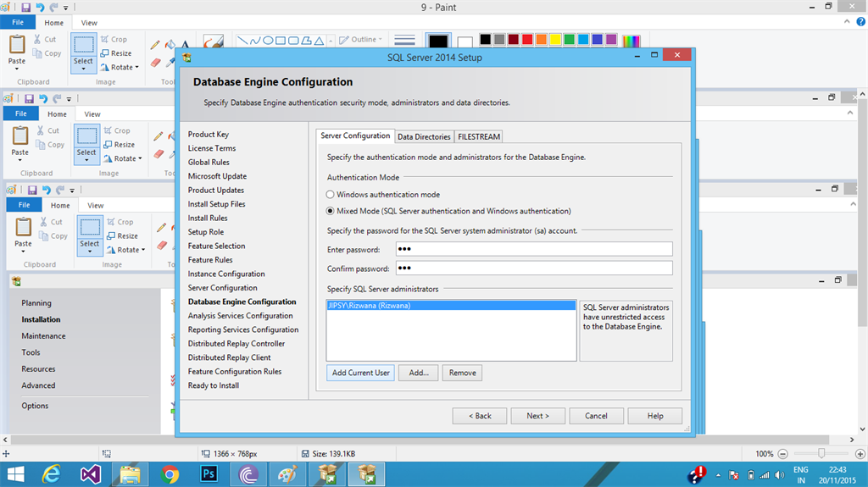Select the Eraser tool in the topmost Paint ribbon
The image size is (868, 487).
(156, 63)
